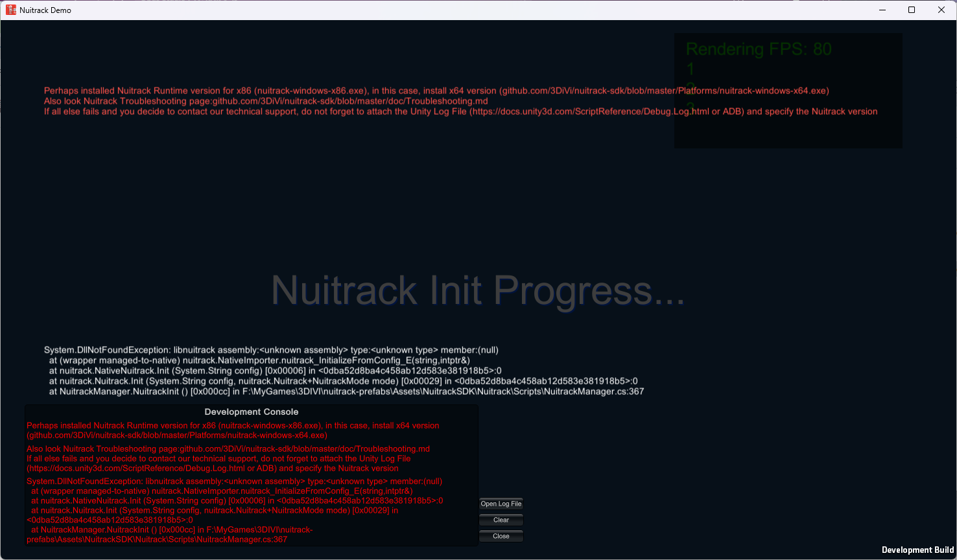
Task: Click the white 'at NuitrackManager.NuitrackInit ()' stack line
Action: 346,391
